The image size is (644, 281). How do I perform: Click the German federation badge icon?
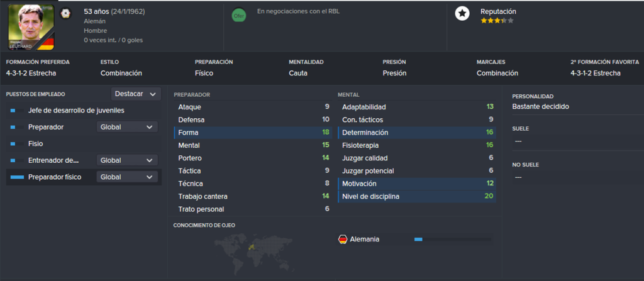coord(65,13)
